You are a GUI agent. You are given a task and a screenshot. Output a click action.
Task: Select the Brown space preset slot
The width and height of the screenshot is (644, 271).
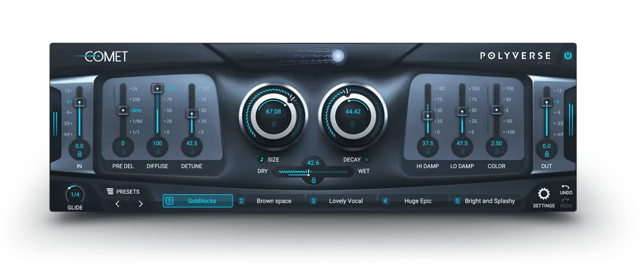coord(271,201)
